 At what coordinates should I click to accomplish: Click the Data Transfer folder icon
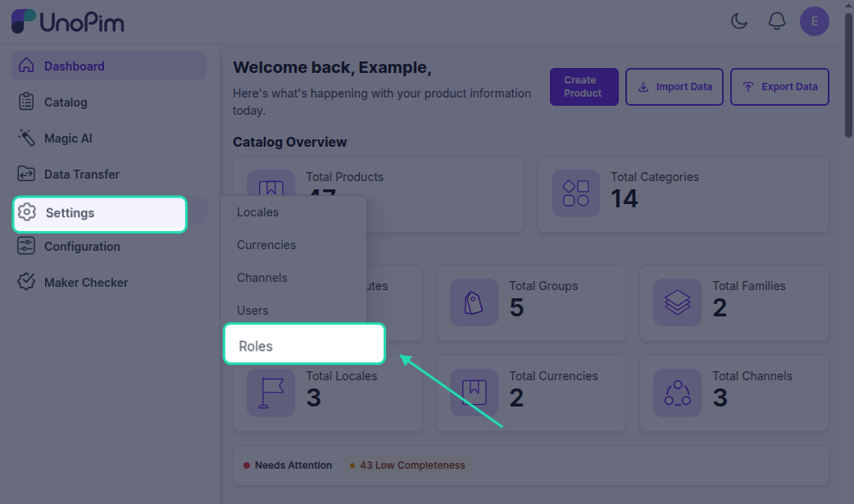26,174
